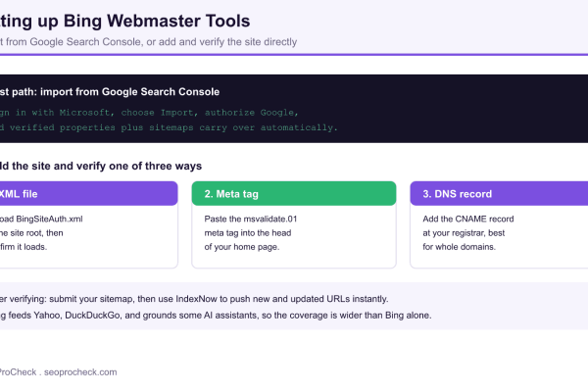This screenshot has width=588, height=392.
Task: Click 'of your home page.' text
Action: [242, 247]
